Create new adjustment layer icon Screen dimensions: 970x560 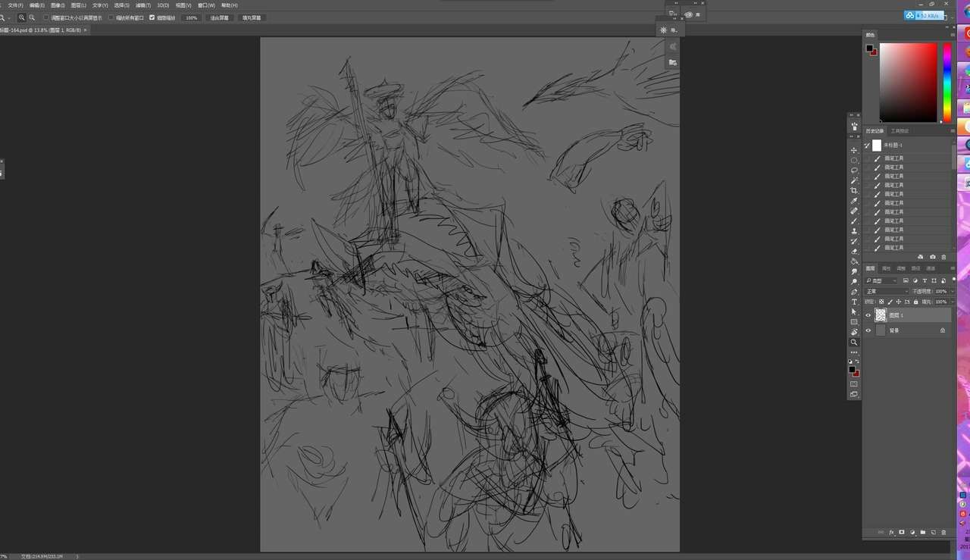(912, 533)
